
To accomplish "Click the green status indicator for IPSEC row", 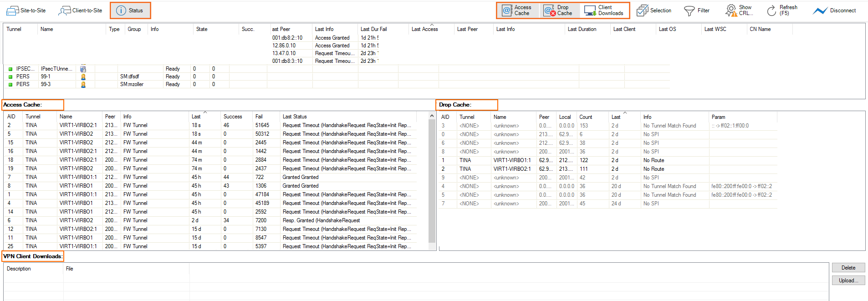I will [10, 69].
